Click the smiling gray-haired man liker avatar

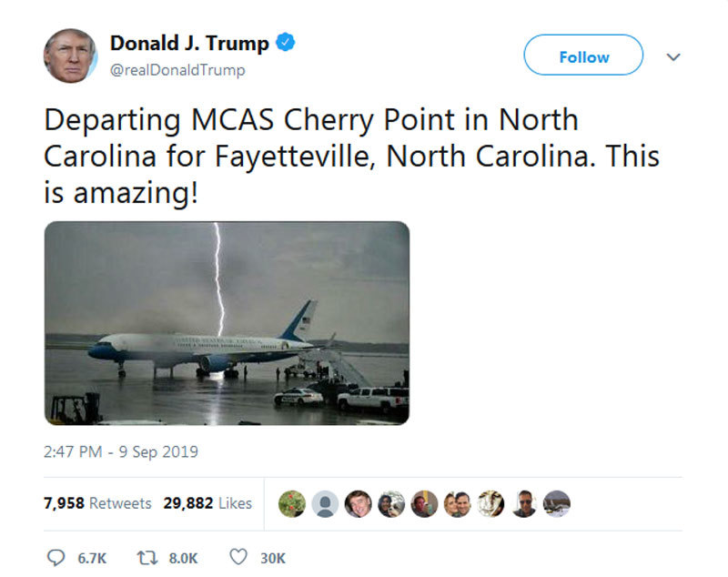(358, 503)
